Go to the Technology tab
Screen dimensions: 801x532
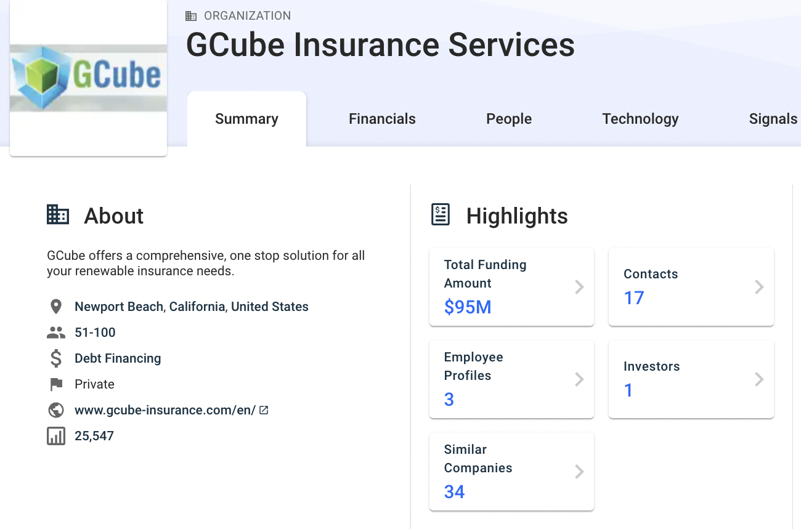(x=640, y=119)
